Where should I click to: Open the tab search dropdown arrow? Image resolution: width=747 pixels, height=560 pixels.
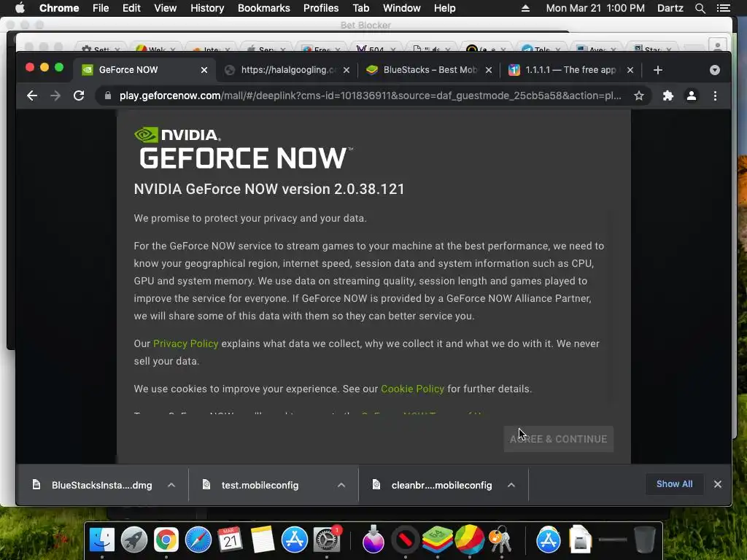click(x=715, y=70)
